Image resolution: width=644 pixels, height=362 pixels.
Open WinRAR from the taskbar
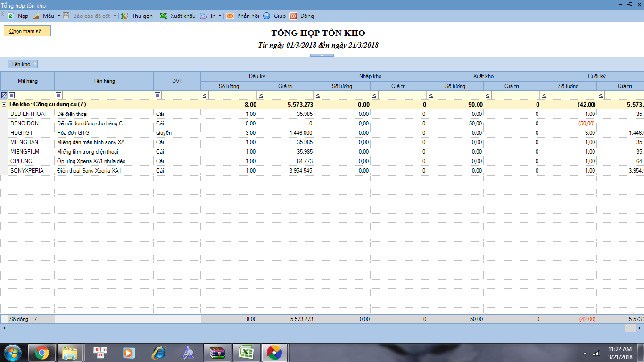[217, 353]
